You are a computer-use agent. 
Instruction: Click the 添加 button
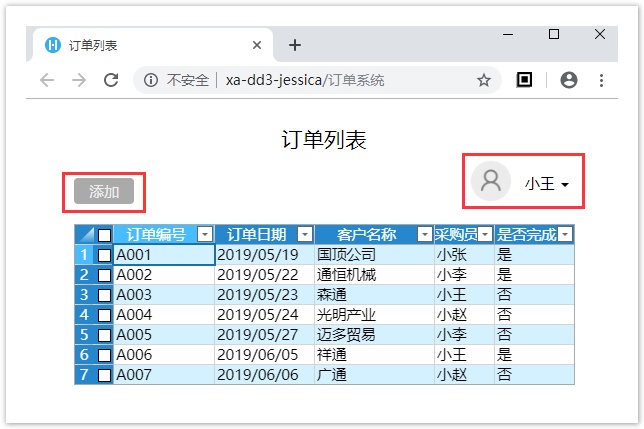[104, 191]
